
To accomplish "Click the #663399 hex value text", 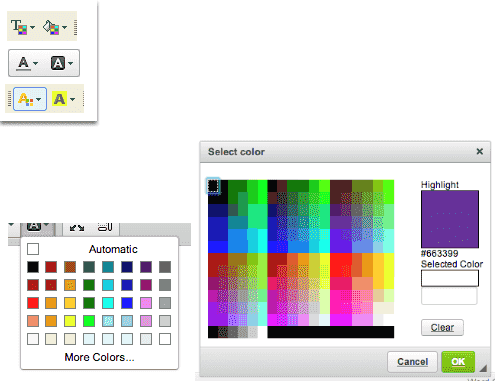I will click(439, 253).
